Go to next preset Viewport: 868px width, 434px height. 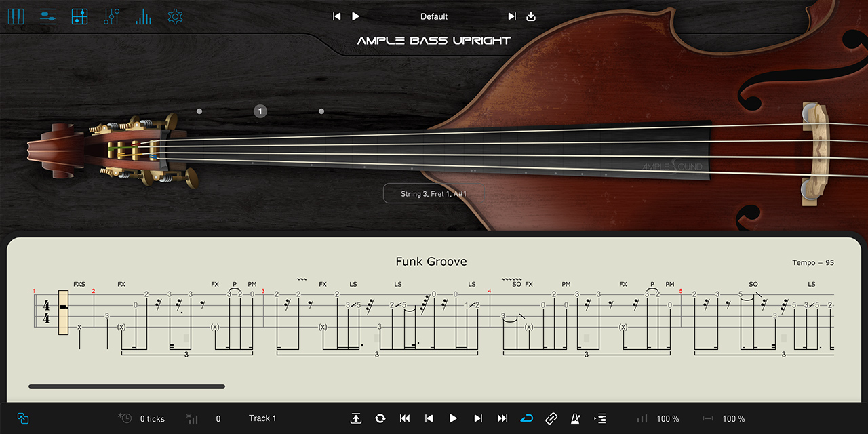[x=512, y=16]
